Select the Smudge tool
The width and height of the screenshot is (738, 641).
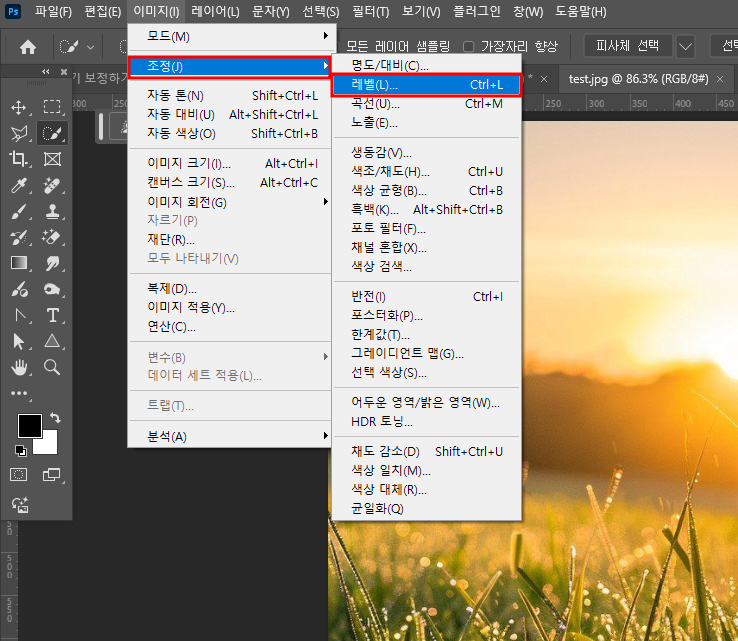52,263
